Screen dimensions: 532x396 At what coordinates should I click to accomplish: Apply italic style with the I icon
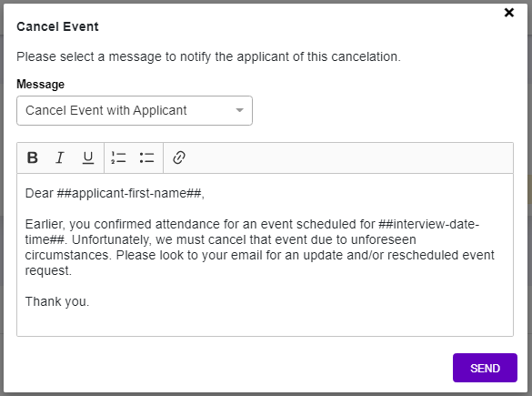click(x=60, y=157)
